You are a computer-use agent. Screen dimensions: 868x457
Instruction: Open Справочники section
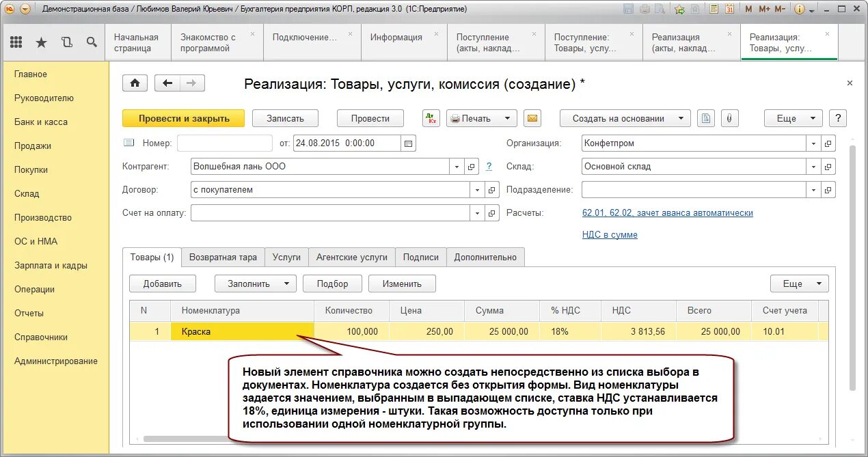pyautogui.click(x=41, y=337)
